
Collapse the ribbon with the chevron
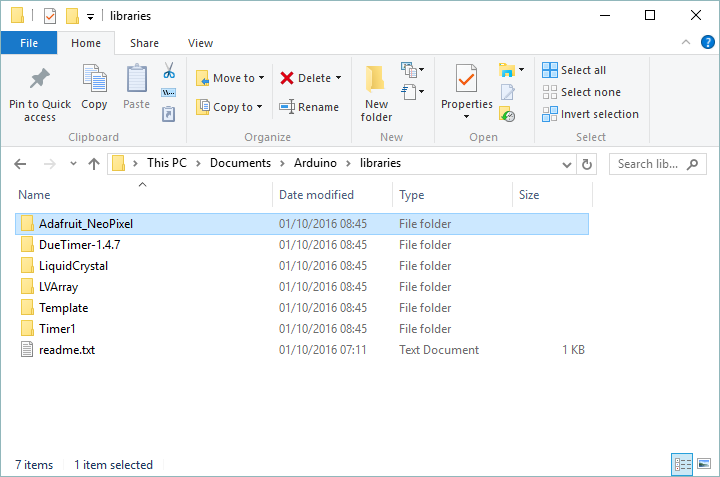point(686,42)
